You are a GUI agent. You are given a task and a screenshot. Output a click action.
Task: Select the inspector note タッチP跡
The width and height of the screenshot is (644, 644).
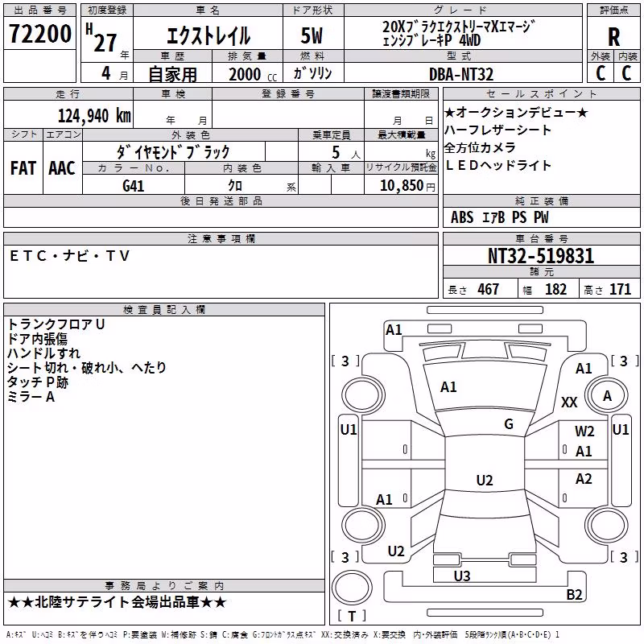(x=38, y=382)
